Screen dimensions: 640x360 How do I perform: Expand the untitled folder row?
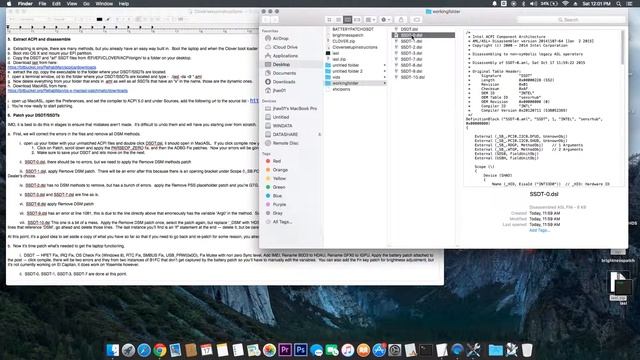click(384, 65)
